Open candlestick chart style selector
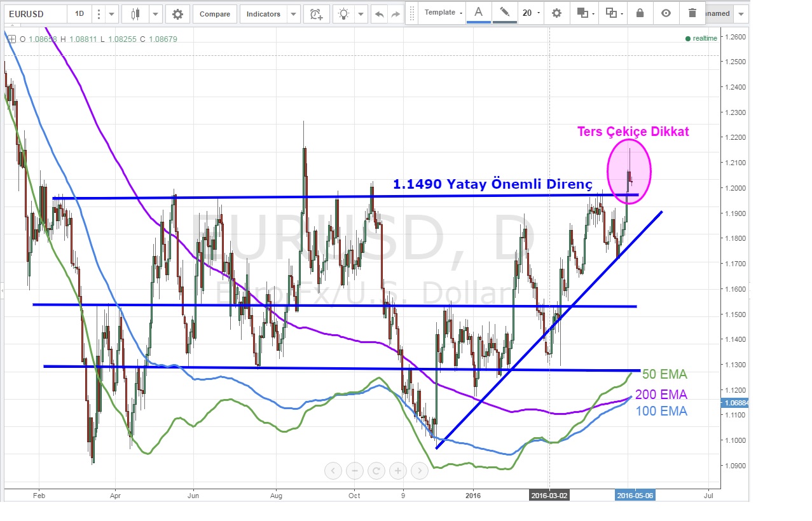 pyautogui.click(x=135, y=14)
